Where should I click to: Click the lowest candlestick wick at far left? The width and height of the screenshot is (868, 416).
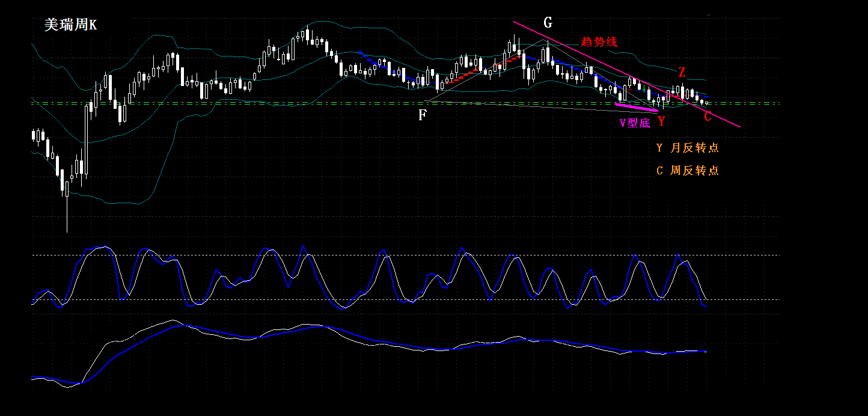click(x=66, y=213)
